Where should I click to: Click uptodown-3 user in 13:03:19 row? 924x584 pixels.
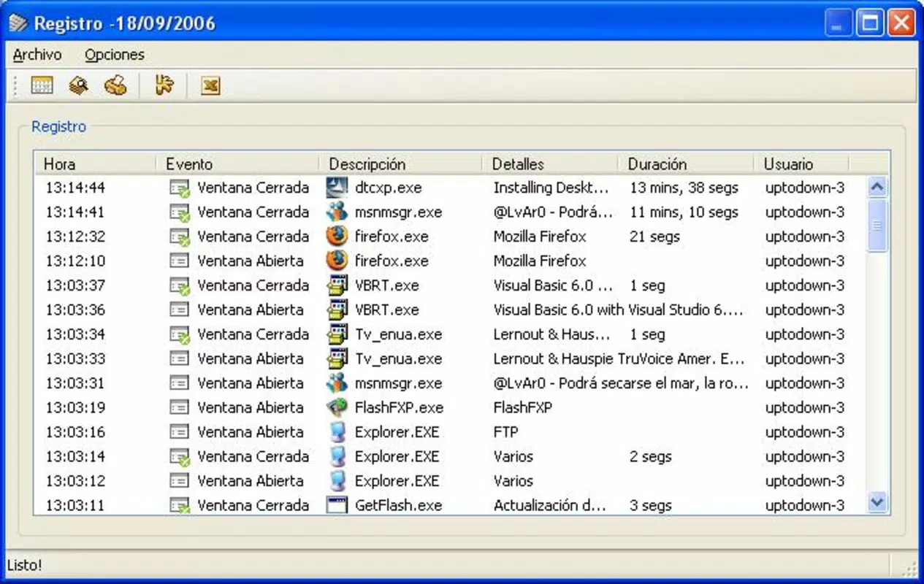(805, 407)
